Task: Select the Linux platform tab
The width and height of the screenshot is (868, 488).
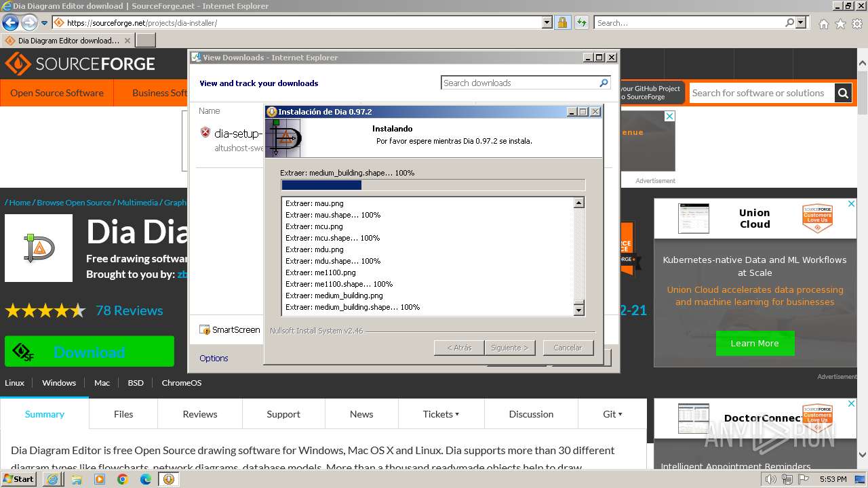Action: point(14,383)
